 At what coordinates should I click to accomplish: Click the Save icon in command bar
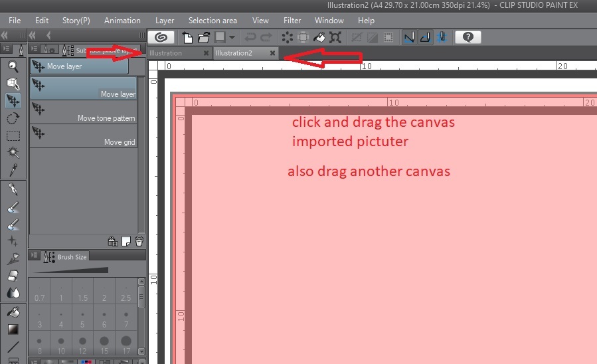[220, 37]
